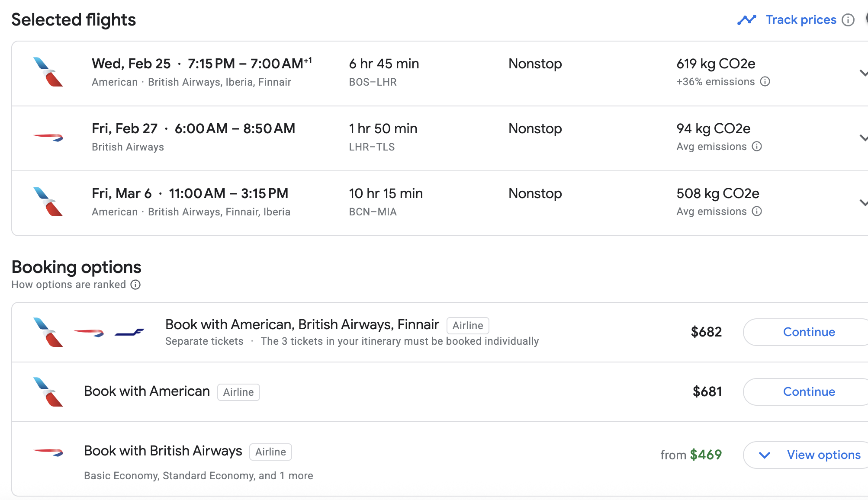The image size is (868, 500).
Task: Select the Book with British Airways option
Action: click(x=163, y=451)
